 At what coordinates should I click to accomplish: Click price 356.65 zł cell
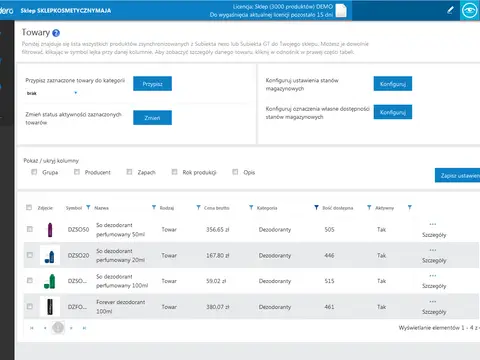pos(217,230)
